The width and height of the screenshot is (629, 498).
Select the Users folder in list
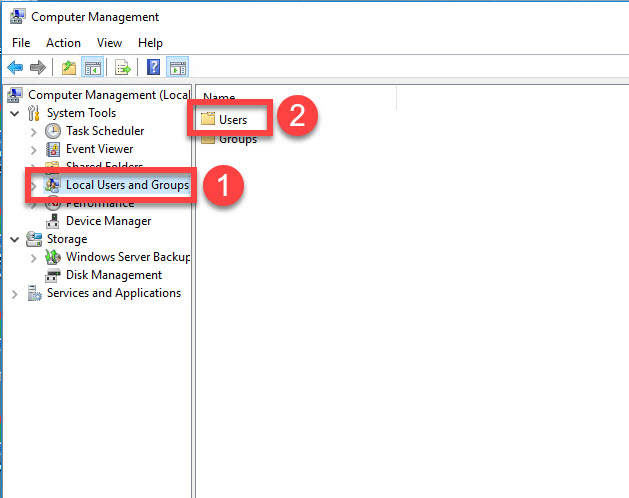232,120
